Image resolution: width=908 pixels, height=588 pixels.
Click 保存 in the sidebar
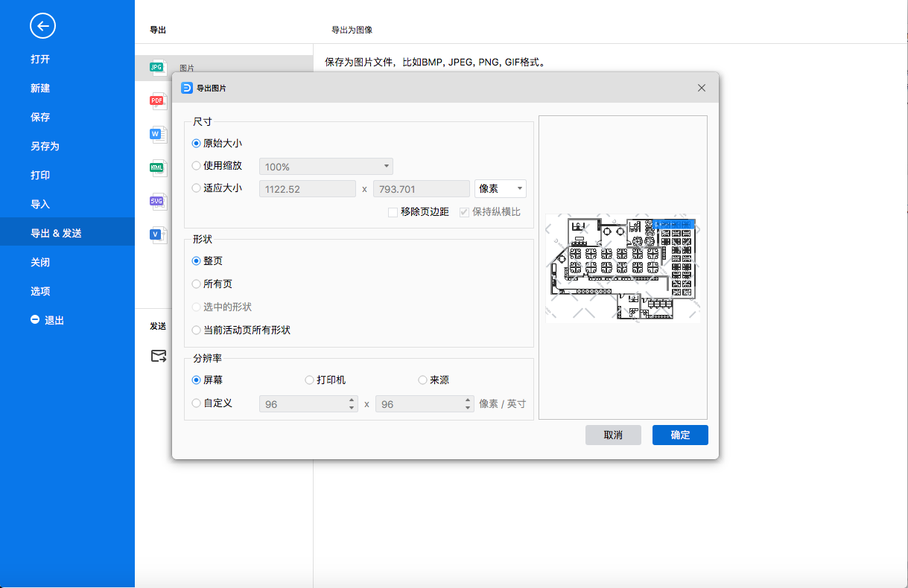point(40,117)
